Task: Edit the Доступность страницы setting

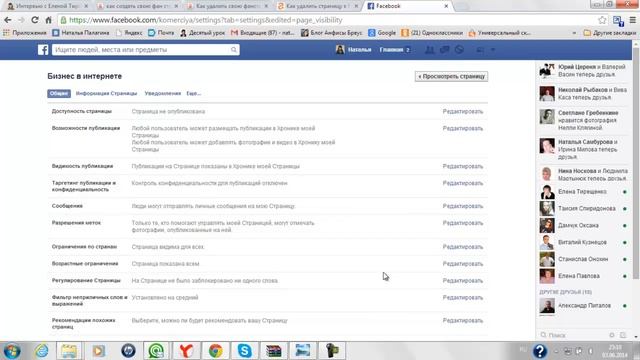Action: tap(463, 111)
